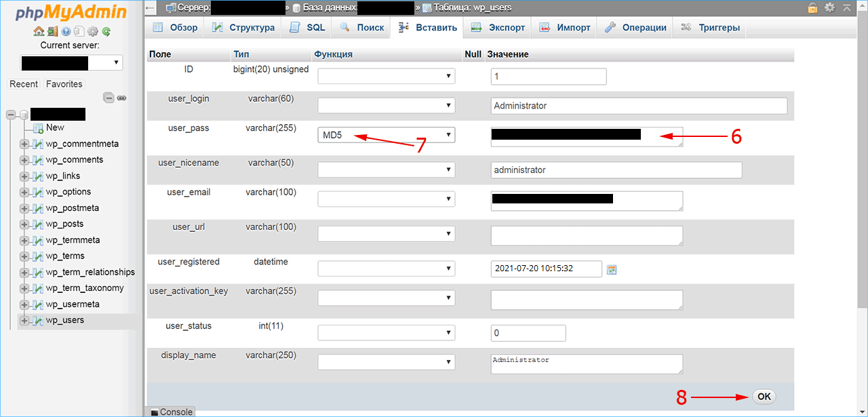Image resolution: width=868 pixels, height=417 pixels.
Task: Open the MySQL documentation page icon
Action: tap(79, 31)
